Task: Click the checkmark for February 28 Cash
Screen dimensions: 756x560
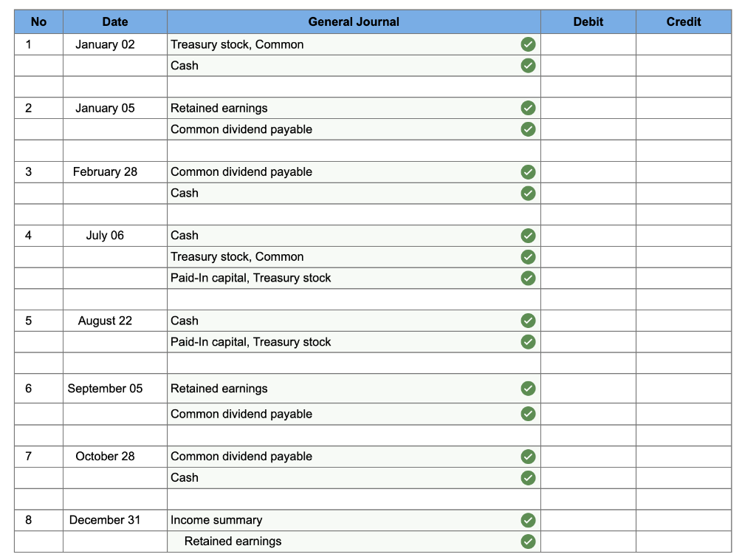Action: (x=528, y=193)
